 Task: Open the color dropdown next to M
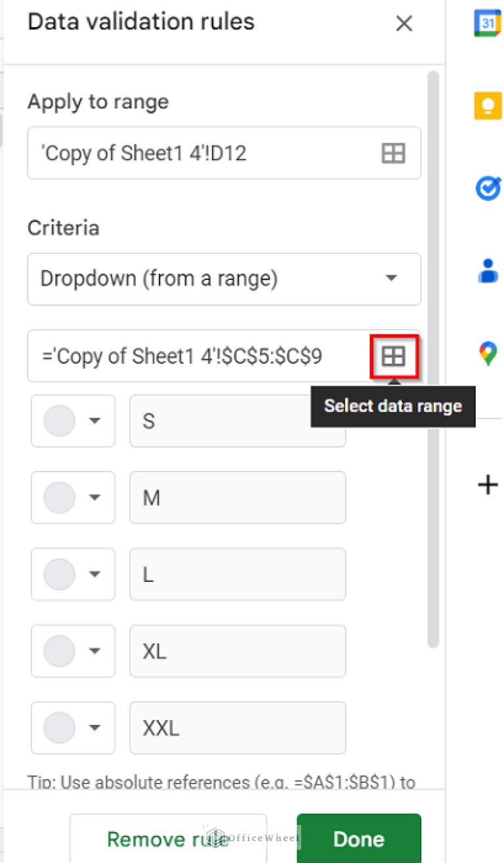tap(72, 497)
